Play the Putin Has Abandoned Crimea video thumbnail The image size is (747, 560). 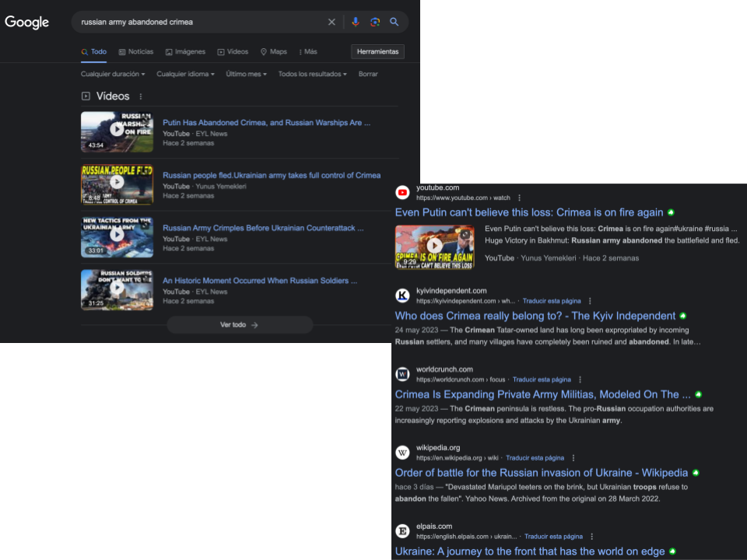click(117, 131)
